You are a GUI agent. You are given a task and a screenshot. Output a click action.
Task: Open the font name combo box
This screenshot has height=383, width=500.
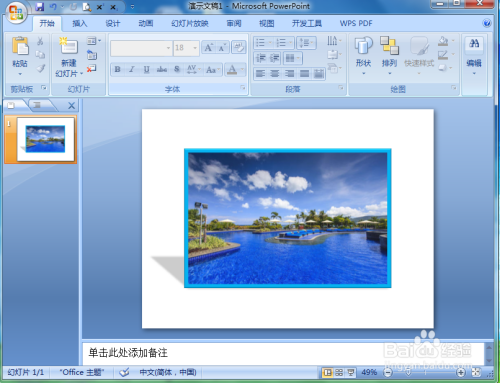click(141, 48)
